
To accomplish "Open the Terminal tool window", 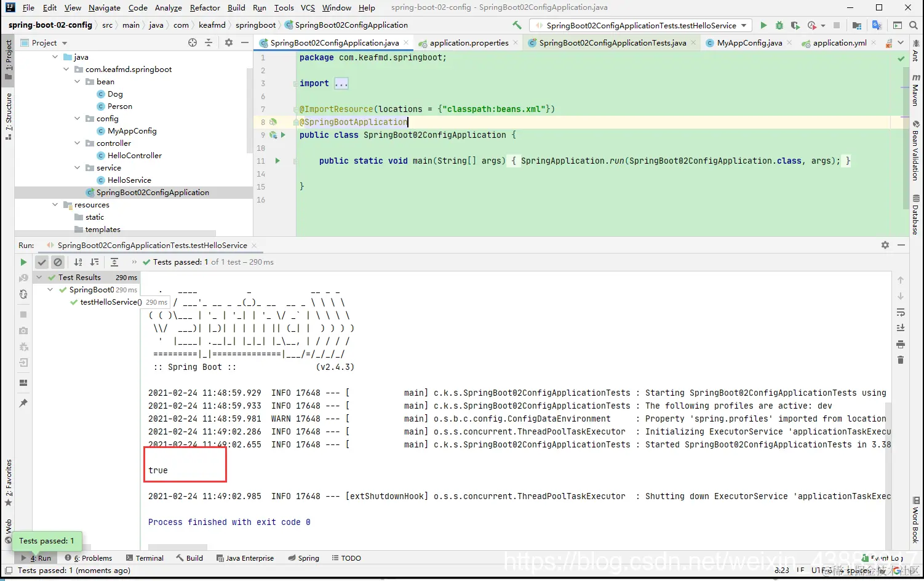I will coord(145,558).
